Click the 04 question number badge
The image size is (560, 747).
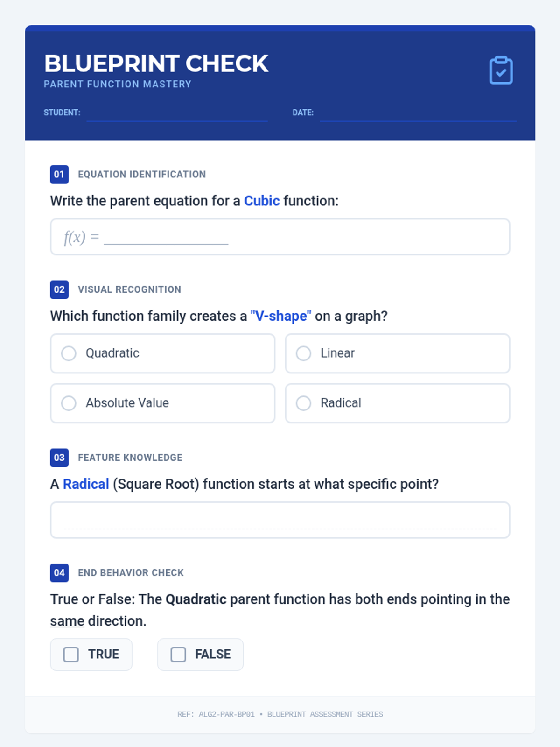tap(59, 573)
